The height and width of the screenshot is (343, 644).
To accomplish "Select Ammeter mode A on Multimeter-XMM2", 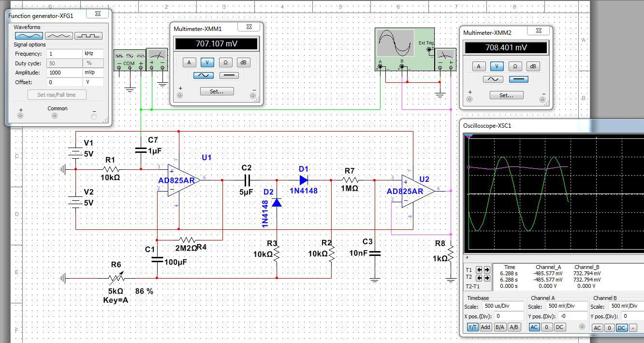I will pyautogui.click(x=479, y=66).
